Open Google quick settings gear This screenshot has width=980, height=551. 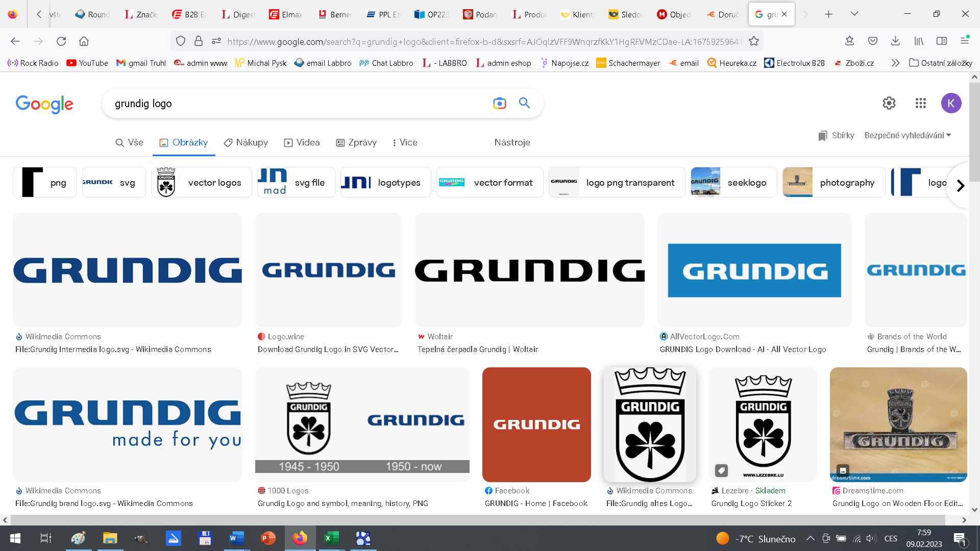coord(889,103)
